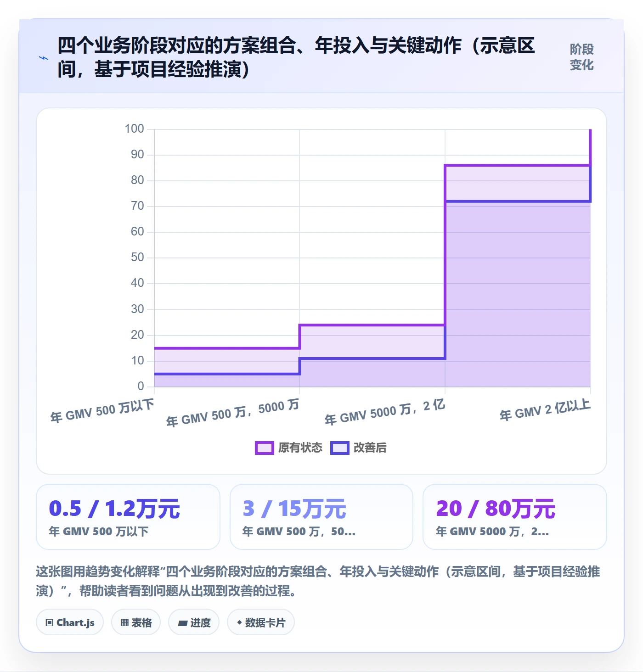Click the 年 GMV 500 万，50… card caption
This screenshot has height=672, width=643.
299,532
